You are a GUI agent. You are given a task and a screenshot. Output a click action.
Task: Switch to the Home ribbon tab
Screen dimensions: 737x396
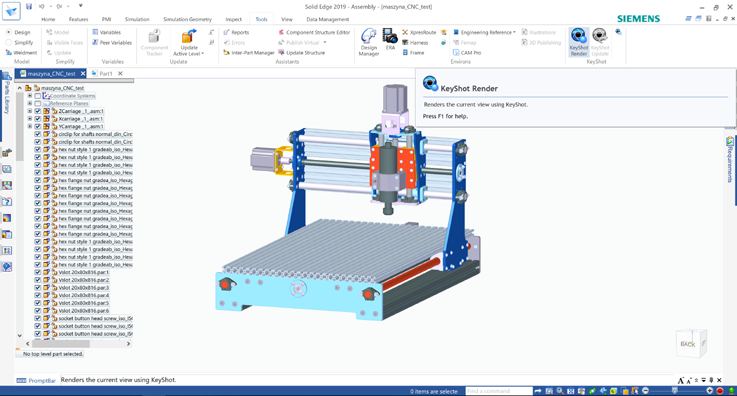point(48,19)
